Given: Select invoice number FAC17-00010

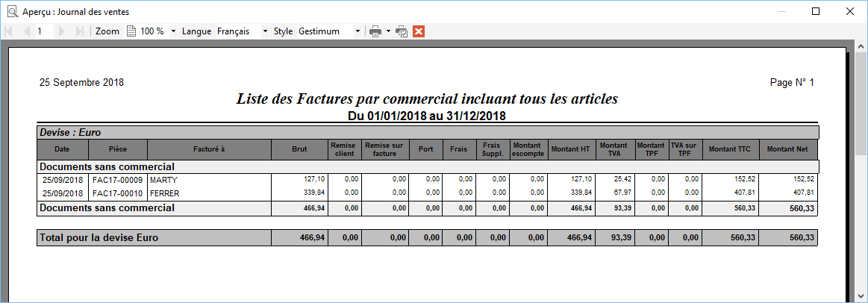Looking at the screenshot, I should (117, 193).
